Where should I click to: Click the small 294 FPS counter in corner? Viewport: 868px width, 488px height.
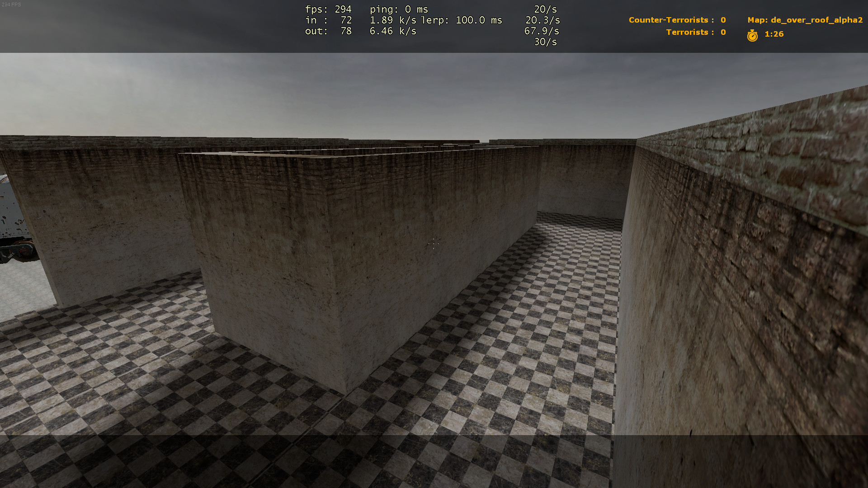click(11, 5)
